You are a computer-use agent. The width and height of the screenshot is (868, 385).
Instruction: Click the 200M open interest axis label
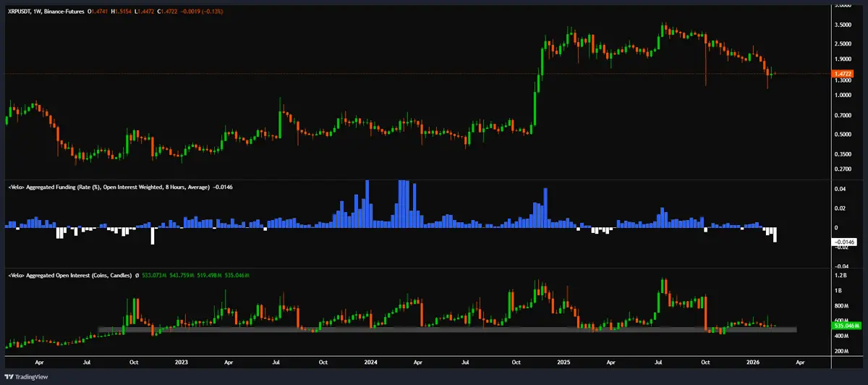click(x=841, y=351)
